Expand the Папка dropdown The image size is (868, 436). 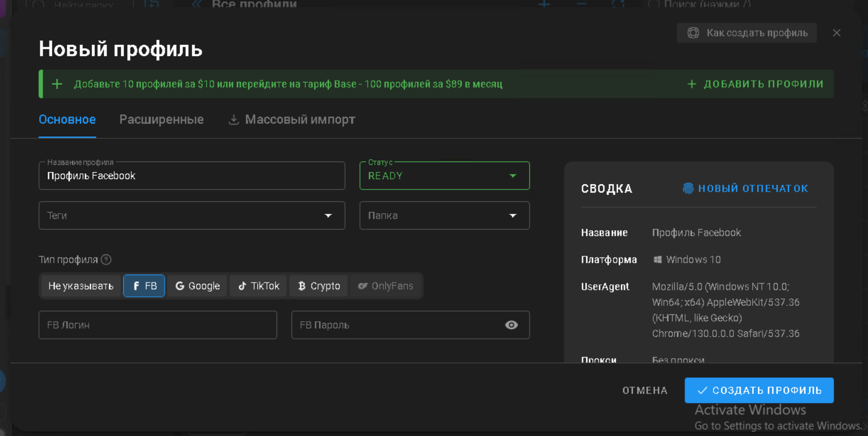tap(445, 215)
